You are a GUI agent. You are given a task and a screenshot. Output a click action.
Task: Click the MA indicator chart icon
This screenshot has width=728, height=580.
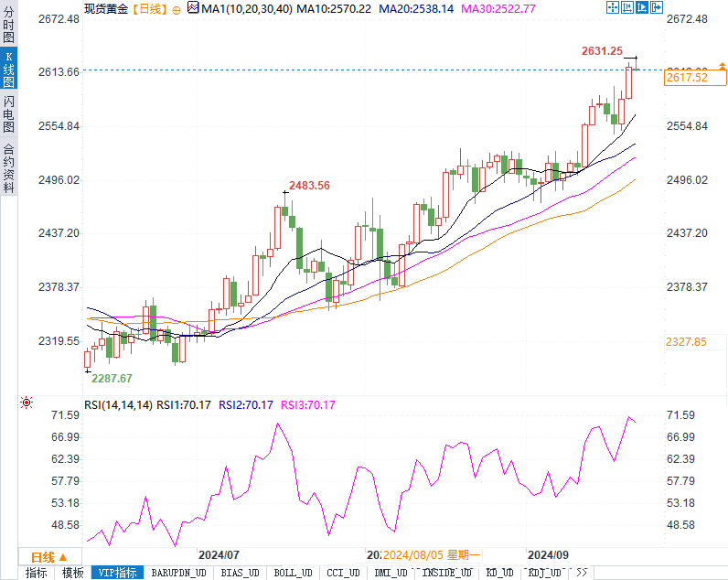click(x=192, y=8)
